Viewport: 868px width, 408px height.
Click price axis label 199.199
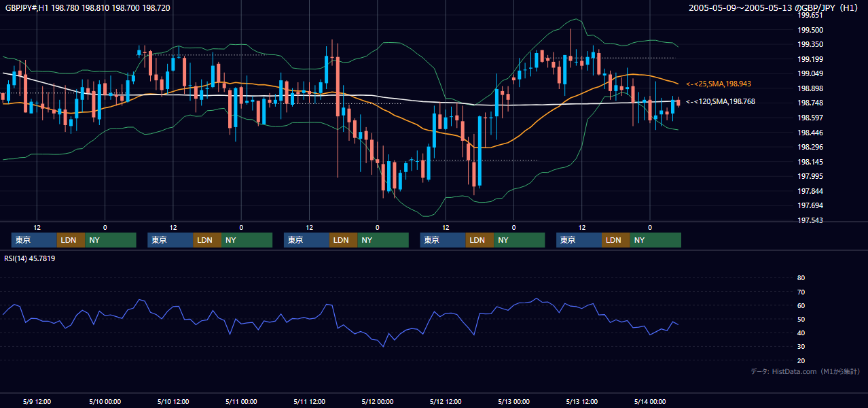pyautogui.click(x=810, y=59)
